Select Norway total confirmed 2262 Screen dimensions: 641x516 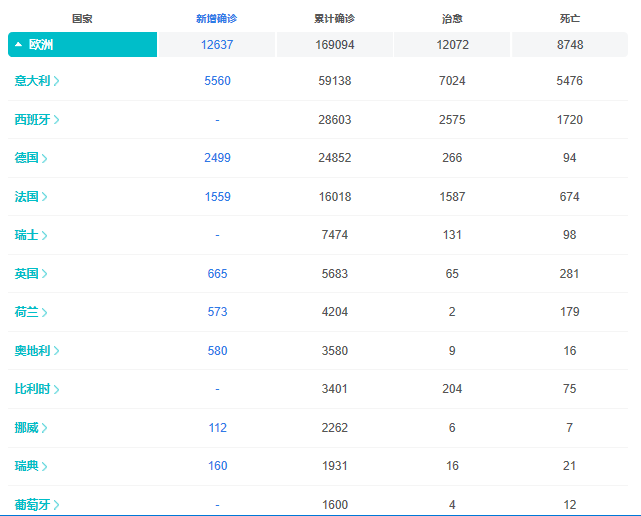[335, 428]
